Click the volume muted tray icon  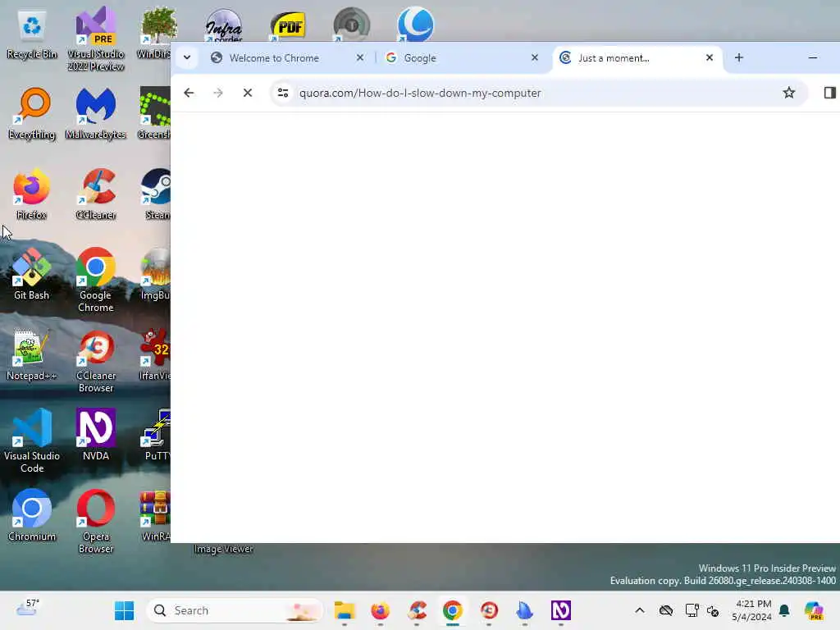click(x=713, y=610)
